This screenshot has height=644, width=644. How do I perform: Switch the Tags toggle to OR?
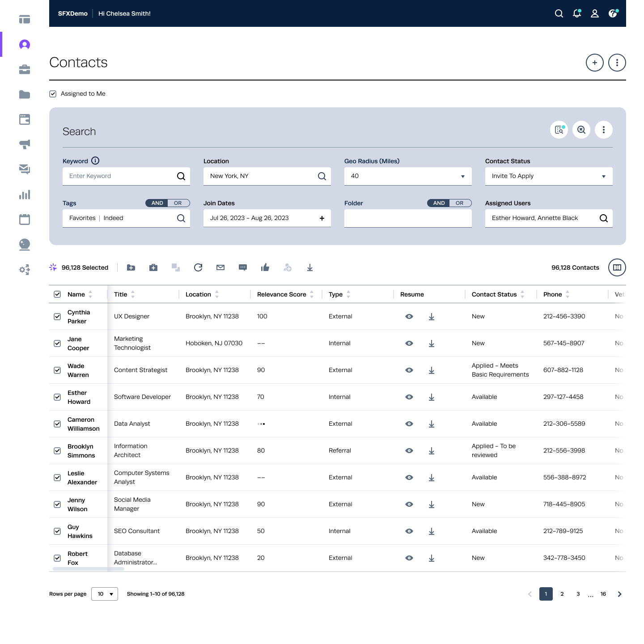[178, 203]
